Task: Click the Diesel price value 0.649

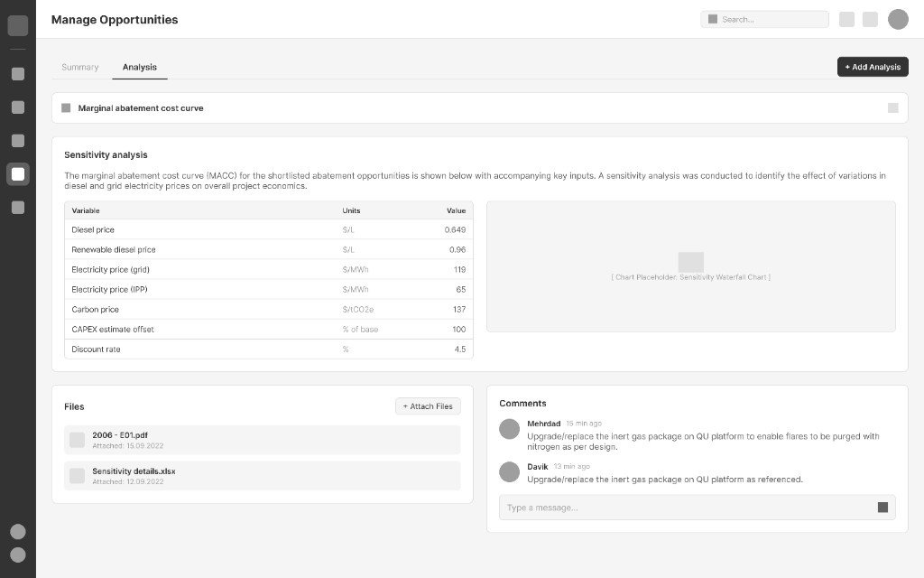Action: pyautogui.click(x=455, y=230)
